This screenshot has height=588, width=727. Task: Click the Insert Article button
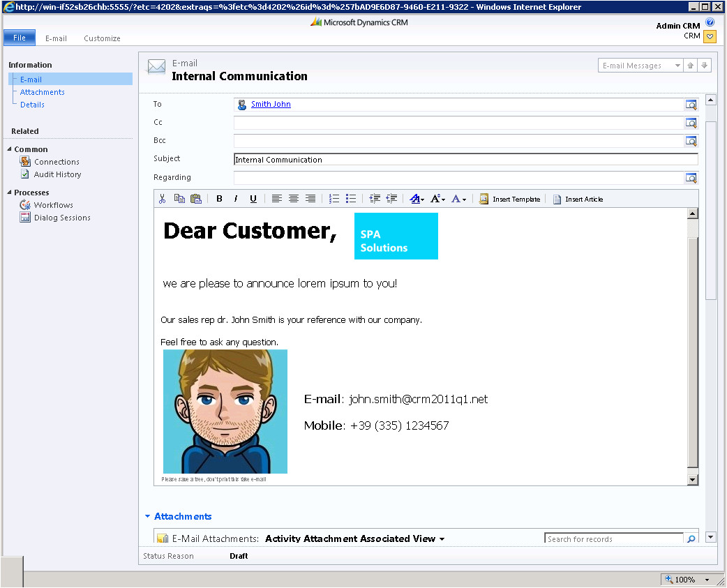pos(578,199)
